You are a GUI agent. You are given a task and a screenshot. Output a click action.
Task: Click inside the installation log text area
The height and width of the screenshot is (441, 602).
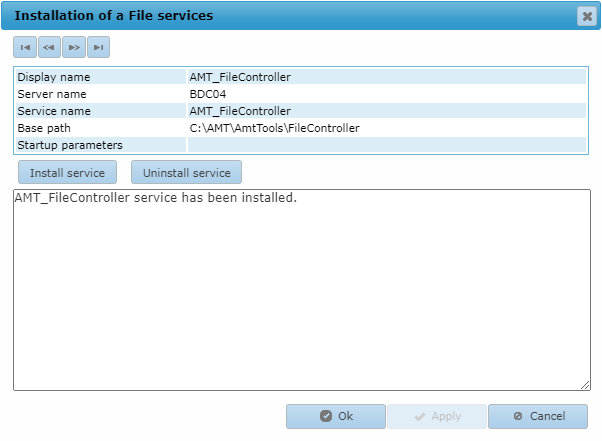pyautogui.click(x=302, y=290)
